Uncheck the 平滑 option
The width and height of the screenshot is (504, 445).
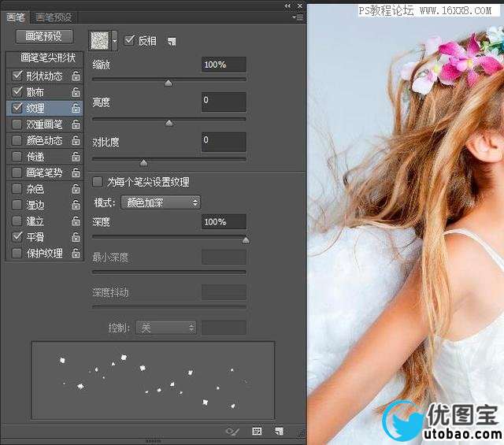pos(17,237)
